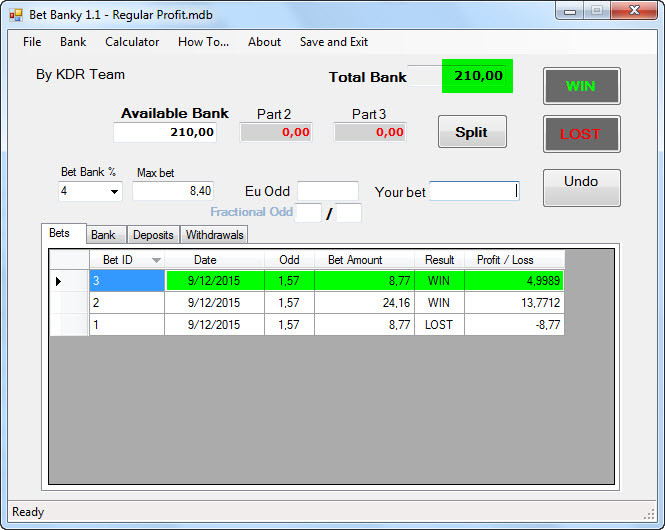Click the WIN result cell of bet 2
This screenshot has height=530, width=665.
tap(439, 303)
